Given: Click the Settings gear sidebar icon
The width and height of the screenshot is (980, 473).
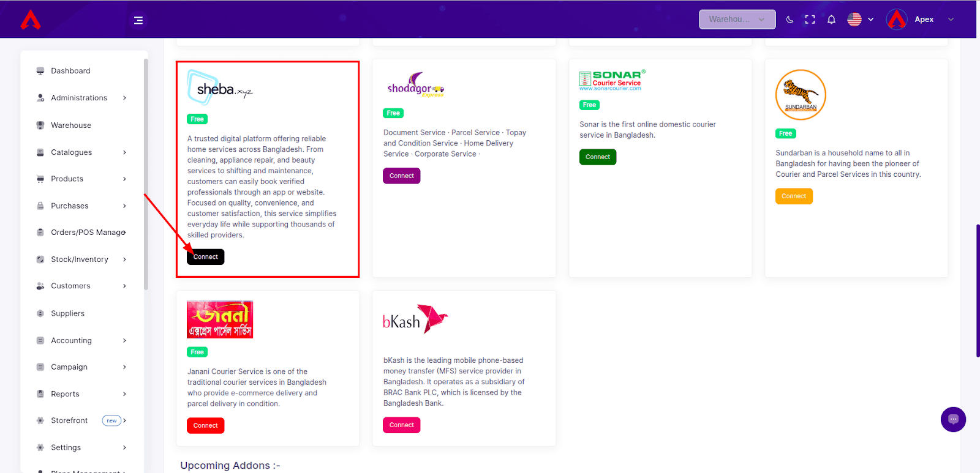Looking at the screenshot, I should tap(40, 447).
